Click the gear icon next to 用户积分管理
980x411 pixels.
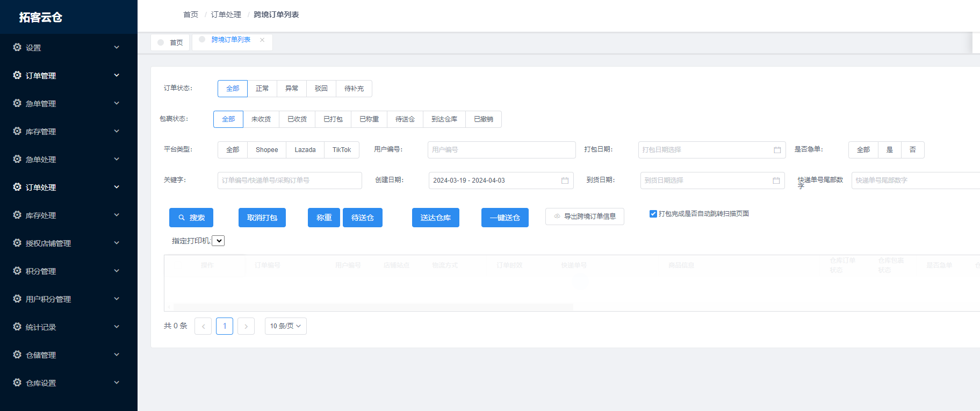(17, 299)
